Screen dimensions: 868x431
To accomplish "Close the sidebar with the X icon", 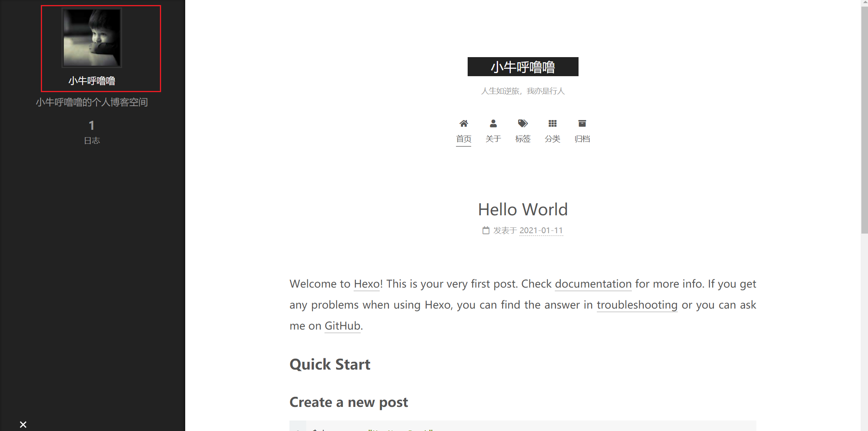I will coord(23,424).
